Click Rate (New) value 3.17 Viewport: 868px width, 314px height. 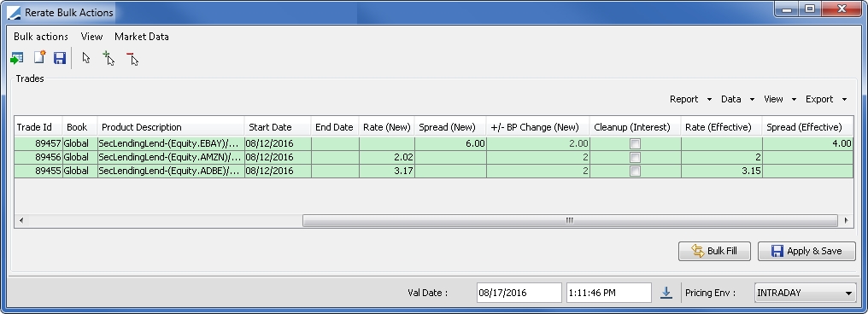[x=387, y=171]
